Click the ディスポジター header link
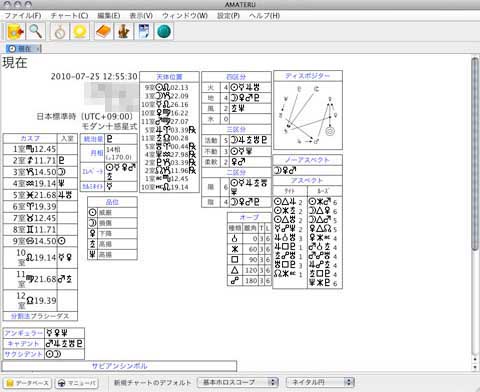This screenshot has width=480, height=392. [307, 76]
